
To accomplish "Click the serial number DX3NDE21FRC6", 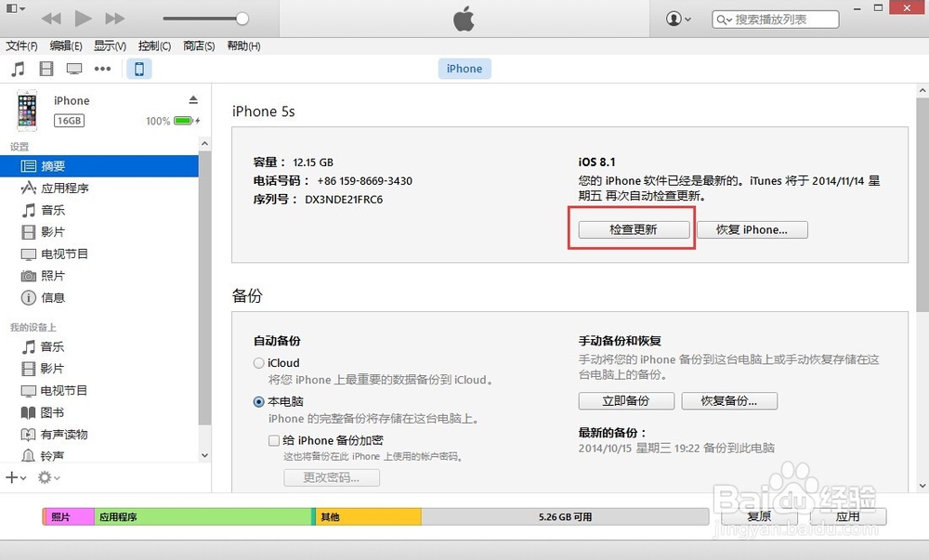I will 344,200.
